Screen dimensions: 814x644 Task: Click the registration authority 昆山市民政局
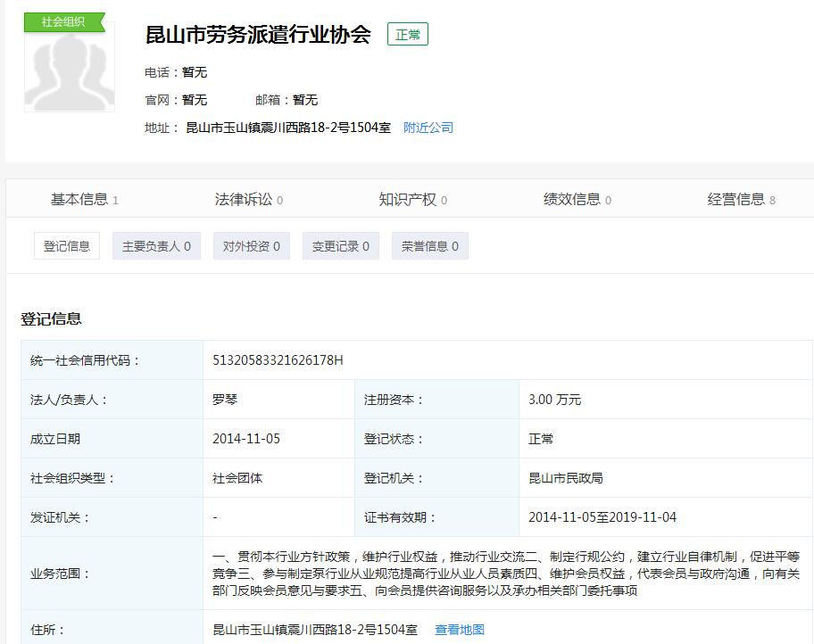566,478
